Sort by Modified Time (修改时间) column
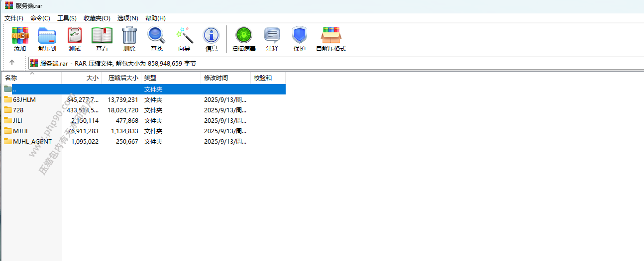This screenshot has width=644, height=261. coord(216,78)
